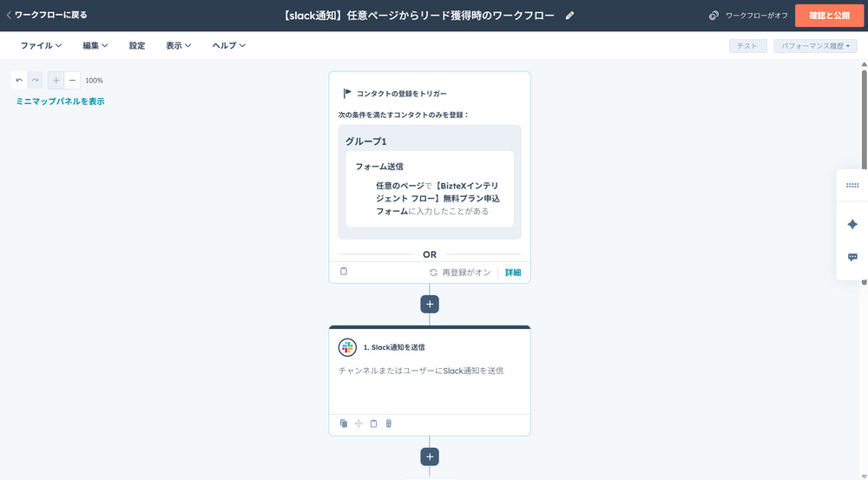Click チャンネルまたはユーザーにSlack通知を送信 description

click(x=421, y=371)
